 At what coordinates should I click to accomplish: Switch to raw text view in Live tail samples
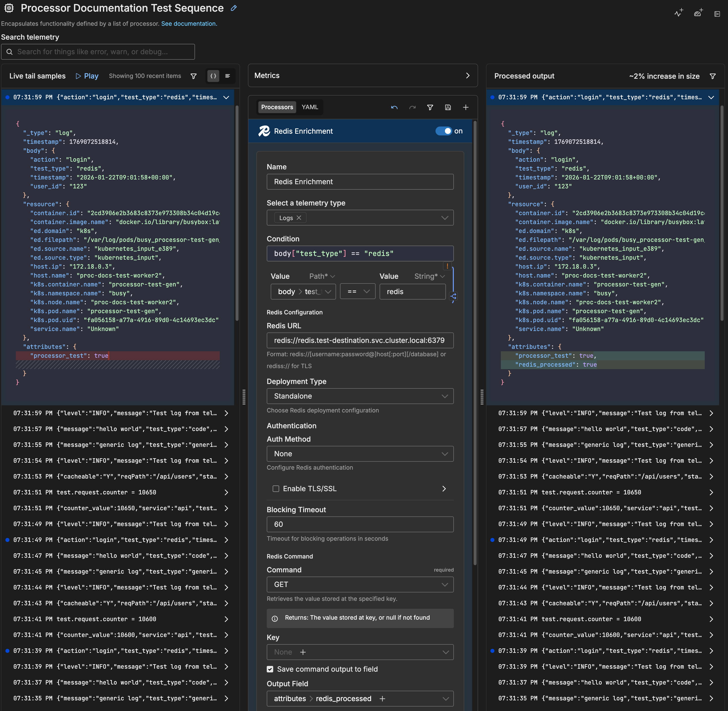[x=227, y=76]
